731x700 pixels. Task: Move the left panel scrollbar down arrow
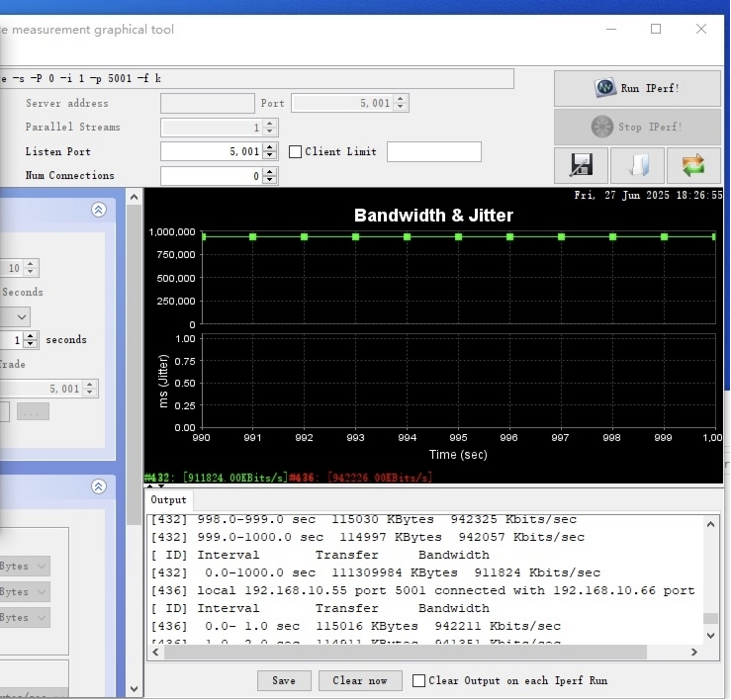135,689
